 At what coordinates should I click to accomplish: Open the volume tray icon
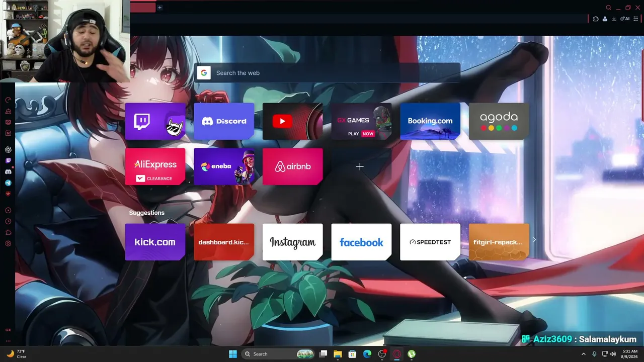coord(613,354)
